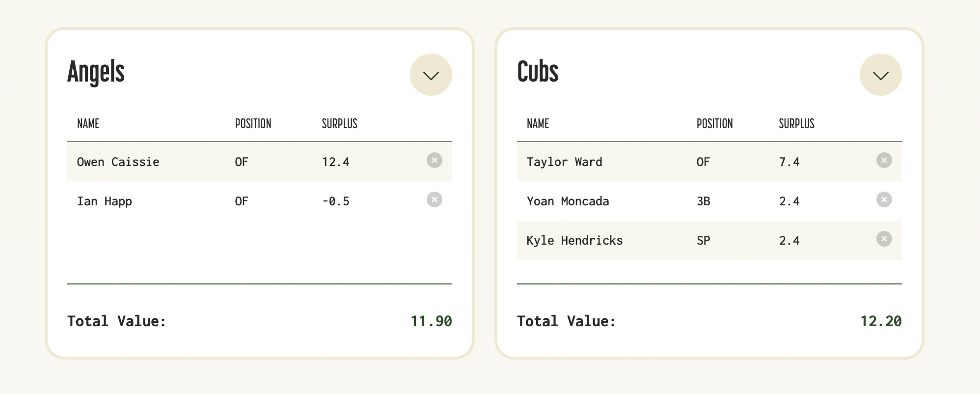Click the Cubs total value 12.20
The image size is (980, 394).
coord(881,321)
